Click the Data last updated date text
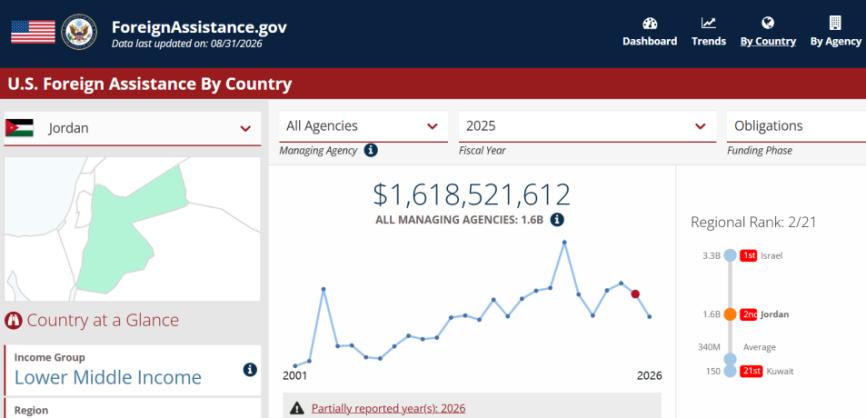 pyautogui.click(x=187, y=43)
